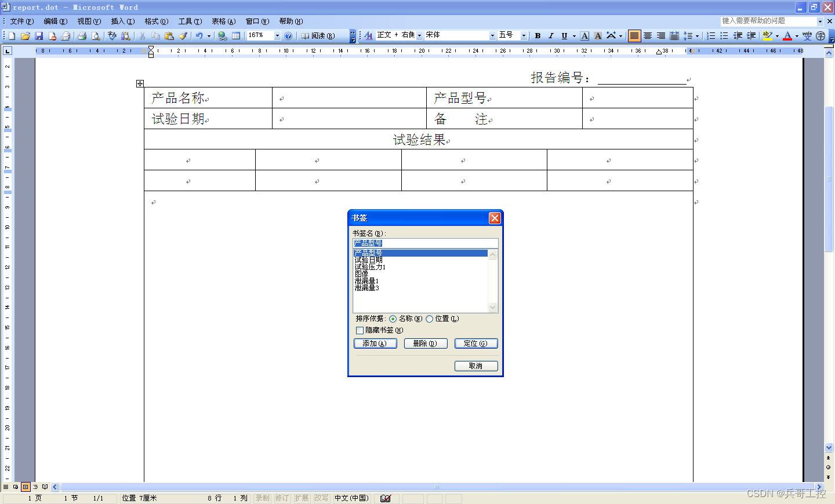835x504 pixels.
Task: Save the document with floppy icon
Action: tap(39, 36)
